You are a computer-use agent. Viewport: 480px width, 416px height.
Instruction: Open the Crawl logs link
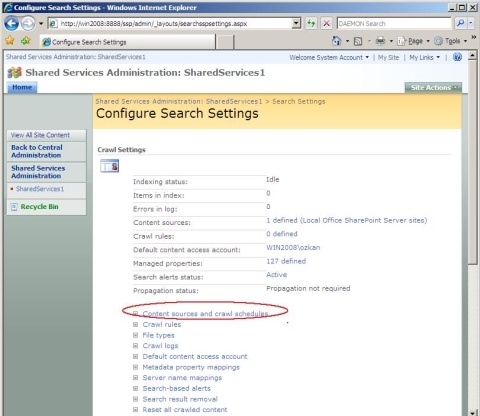coord(160,346)
